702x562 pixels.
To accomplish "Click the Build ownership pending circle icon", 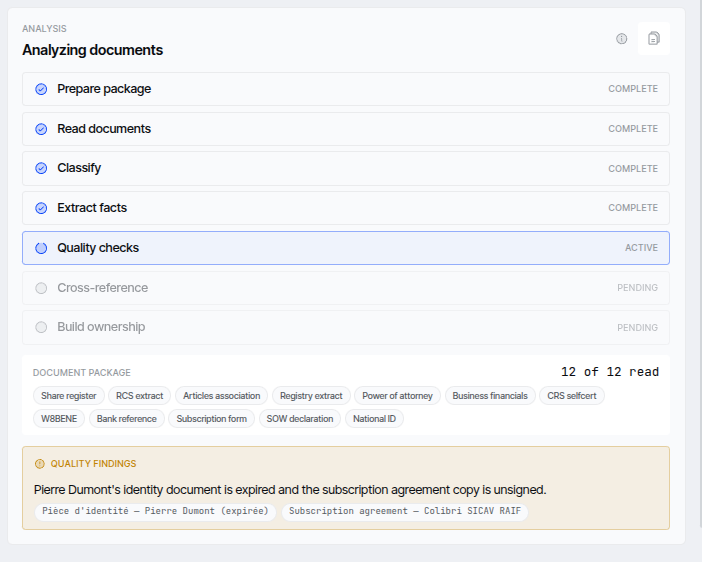I will pyautogui.click(x=41, y=327).
